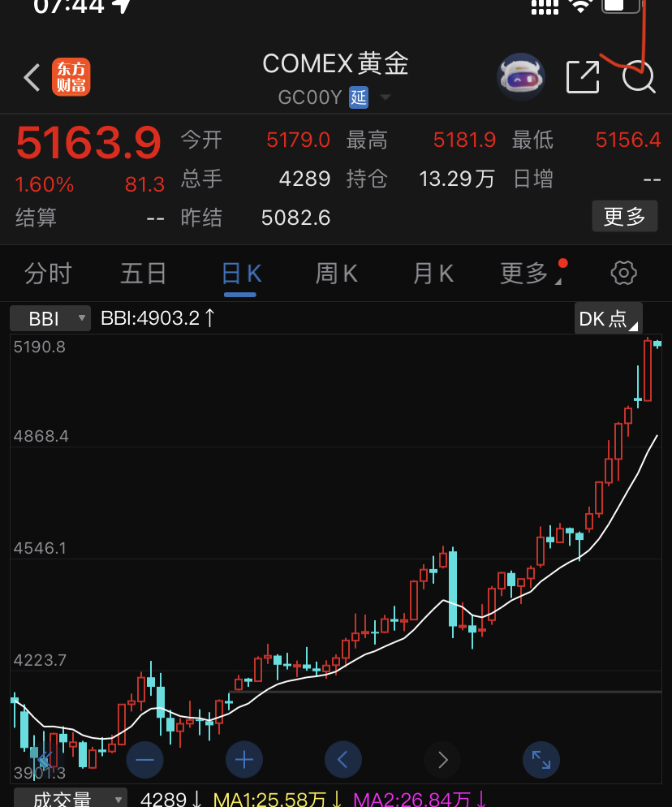Switch to the 月K tab

coord(433,273)
